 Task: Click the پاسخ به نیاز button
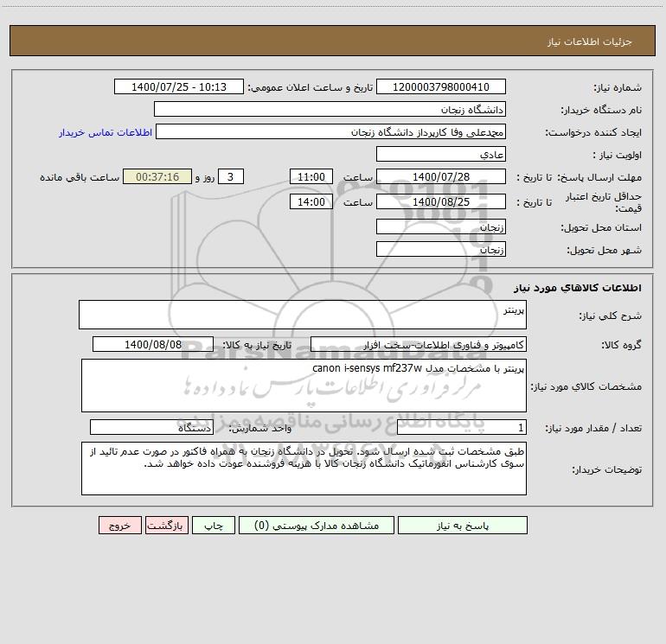tap(463, 525)
